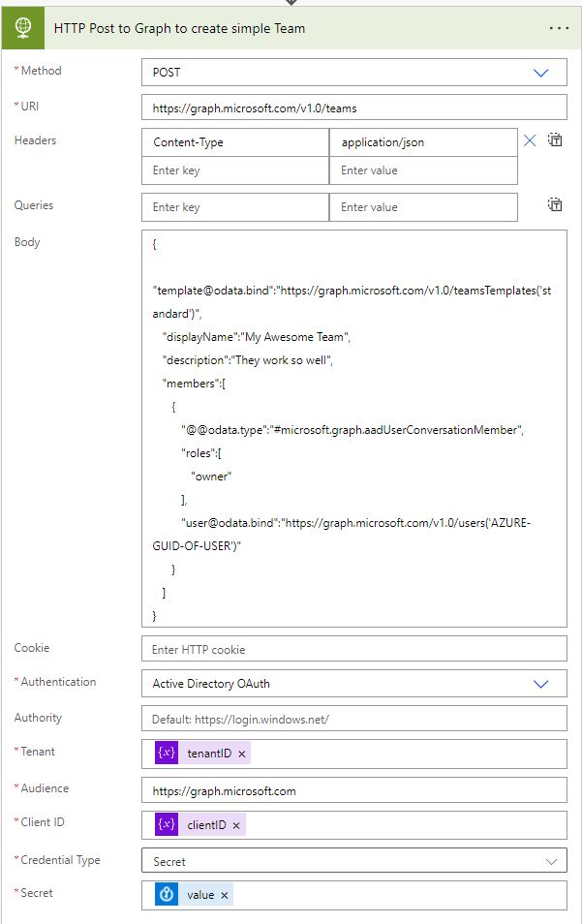Switch Headers to text mode icon

point(555,140)
